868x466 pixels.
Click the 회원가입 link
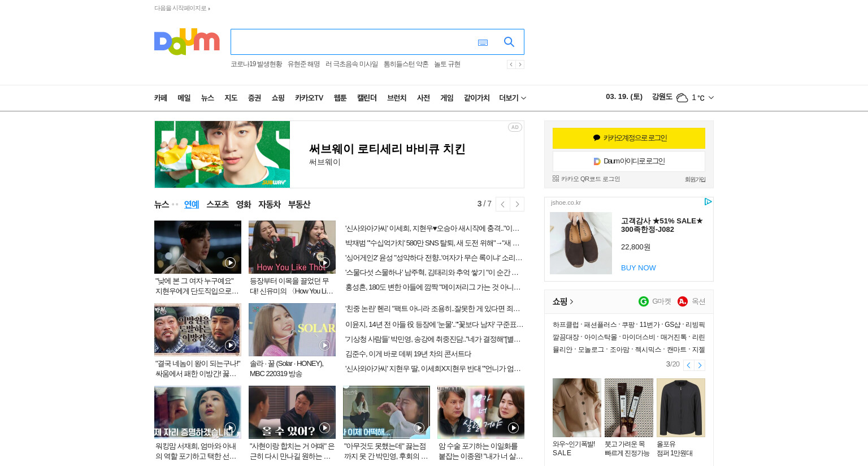pyautogui.click(x=695, y=179)
